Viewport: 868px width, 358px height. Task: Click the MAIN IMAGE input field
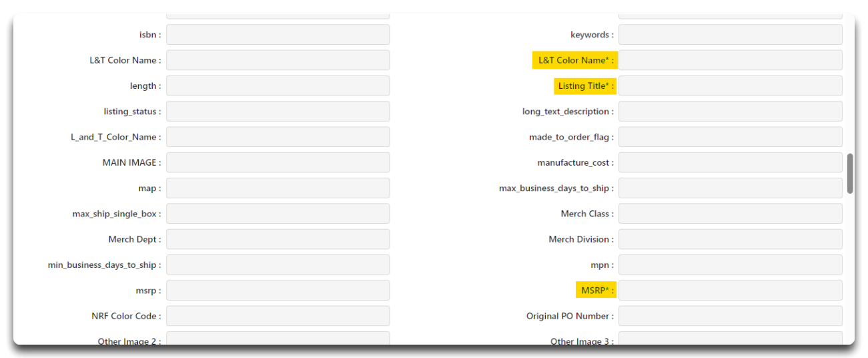278,162
